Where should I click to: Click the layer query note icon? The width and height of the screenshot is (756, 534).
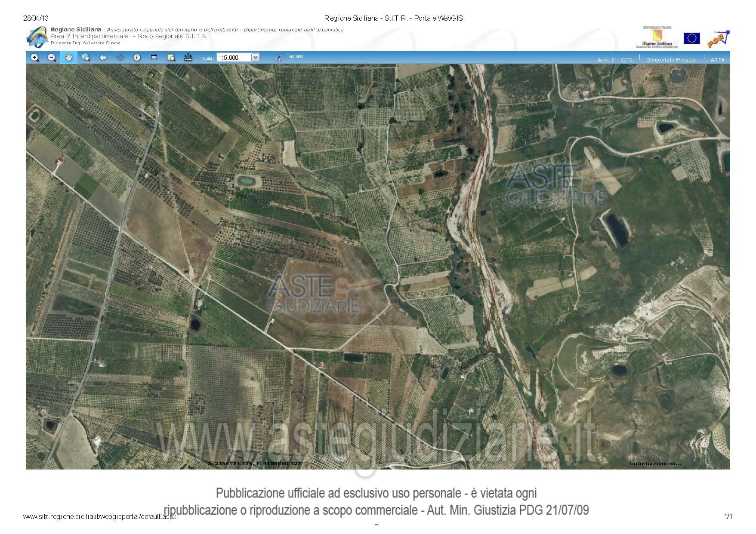[x=171, y=58]
